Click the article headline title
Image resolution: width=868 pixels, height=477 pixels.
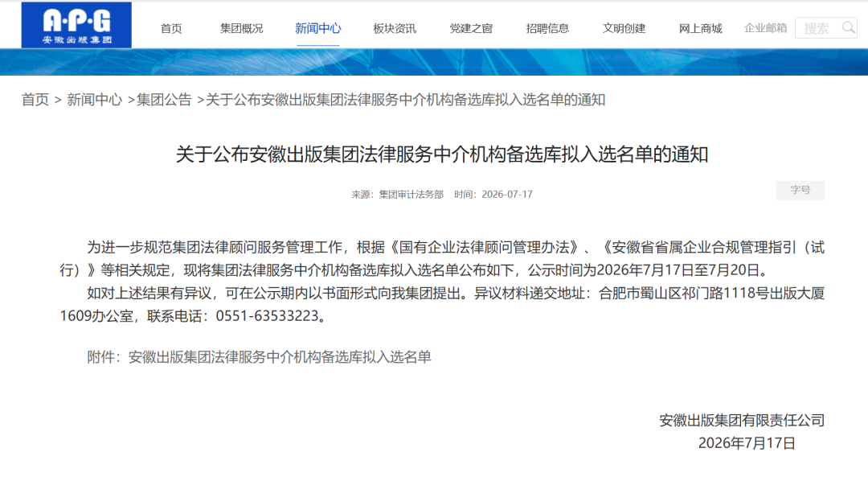(442, 154)
